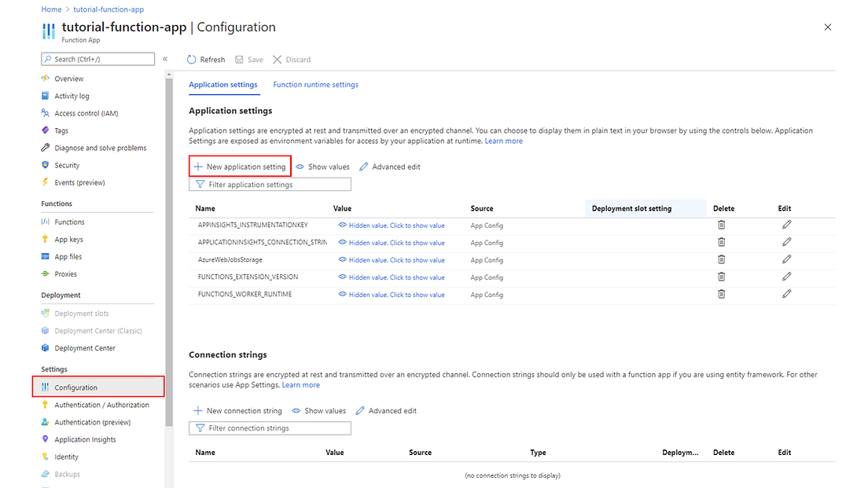The image size is (868, 488).
Task: Open the Filter application settings box
Action: coord(270,184)
